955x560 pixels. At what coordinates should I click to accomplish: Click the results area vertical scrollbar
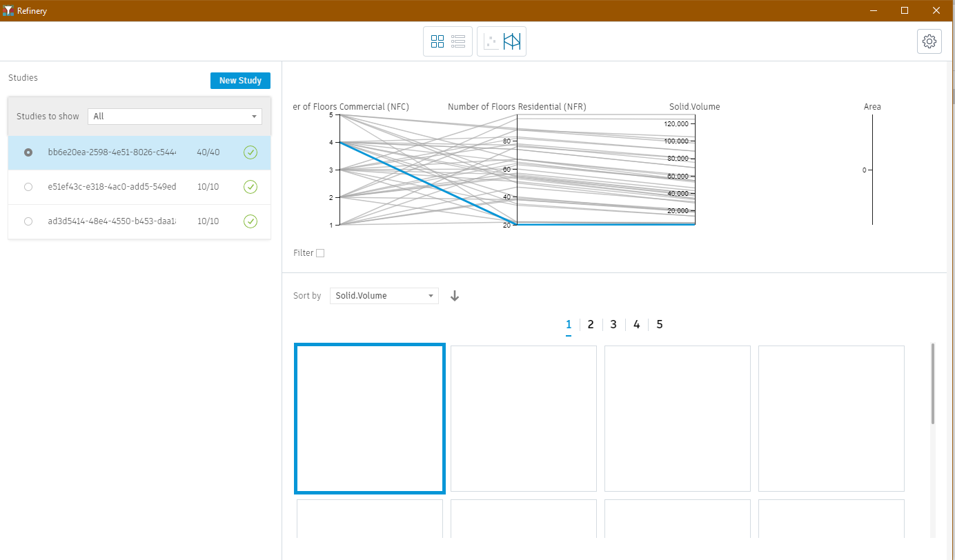coord(933,383)
